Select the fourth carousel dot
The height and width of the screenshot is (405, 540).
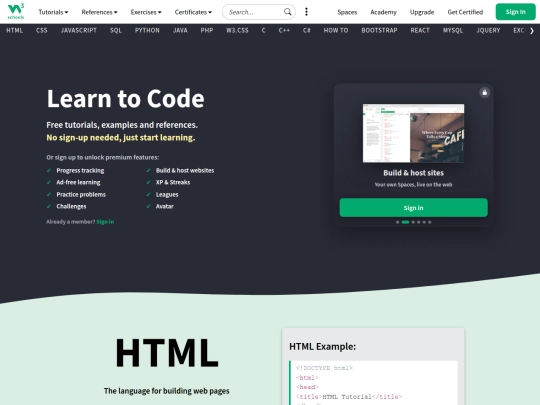pyautogui.click(x=419, y=222)
